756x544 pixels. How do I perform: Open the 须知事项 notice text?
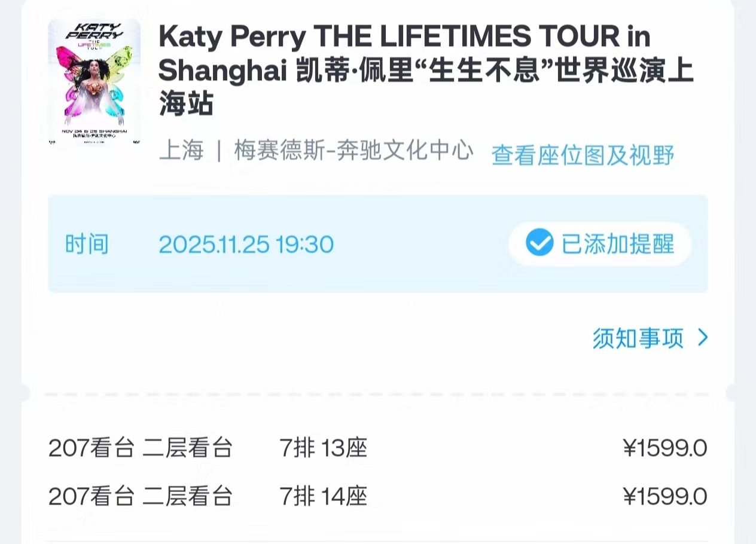638,338
